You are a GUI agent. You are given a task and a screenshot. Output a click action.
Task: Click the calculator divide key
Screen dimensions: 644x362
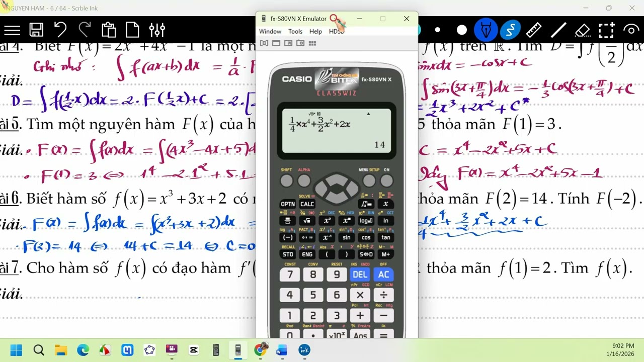point(383,295)
